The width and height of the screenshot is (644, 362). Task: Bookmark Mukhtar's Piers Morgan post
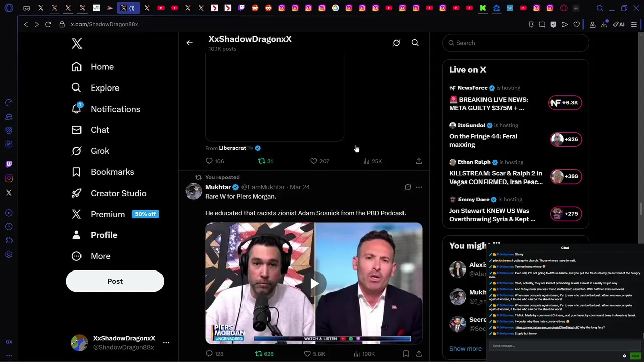(x=406, y=354)
